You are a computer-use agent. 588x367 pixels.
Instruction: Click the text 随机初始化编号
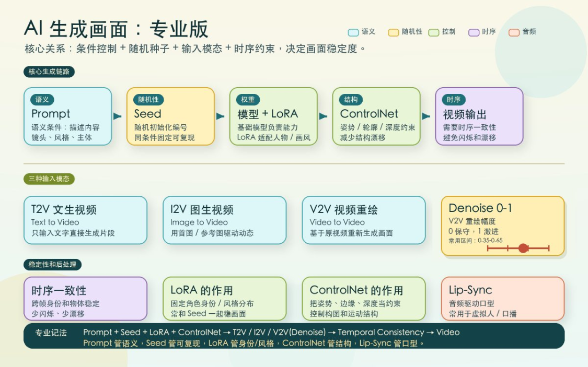[x=160, y=127]
